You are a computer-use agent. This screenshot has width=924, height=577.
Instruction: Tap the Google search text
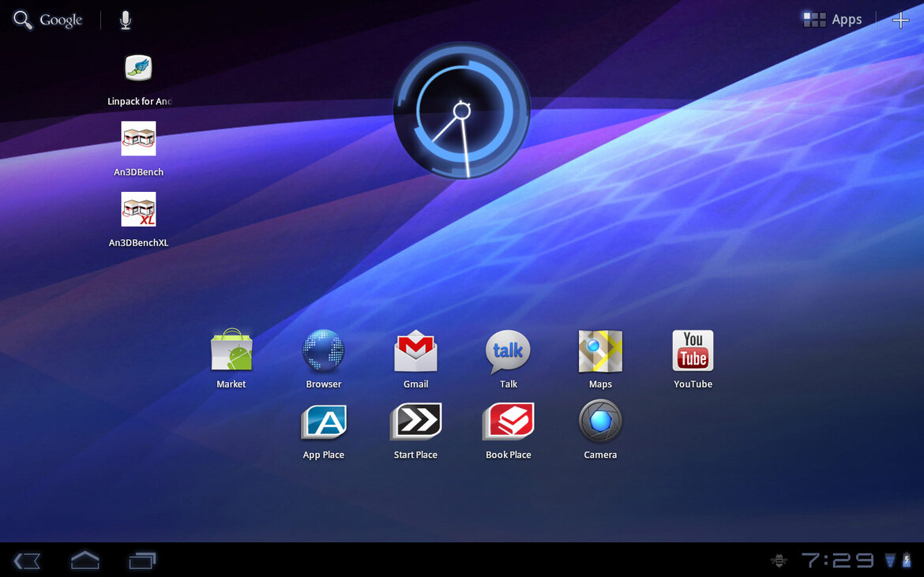[62, 21]
